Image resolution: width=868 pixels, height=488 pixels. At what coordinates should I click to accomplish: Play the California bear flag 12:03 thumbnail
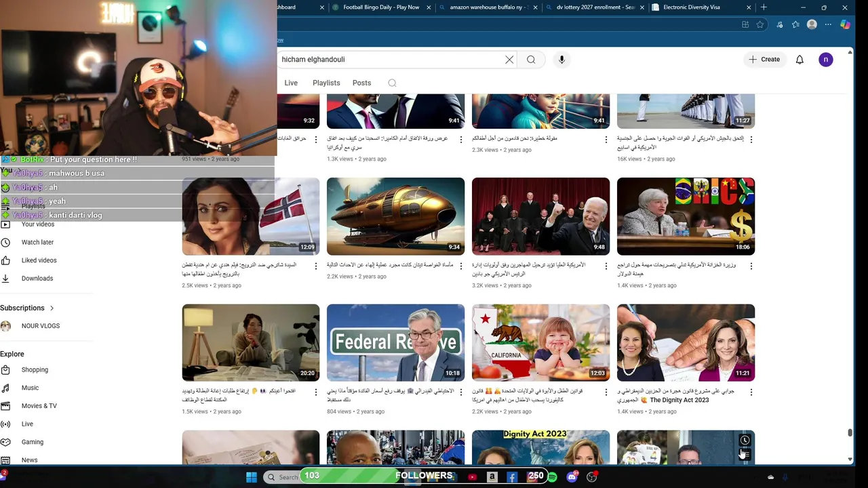tap(540, 343)
